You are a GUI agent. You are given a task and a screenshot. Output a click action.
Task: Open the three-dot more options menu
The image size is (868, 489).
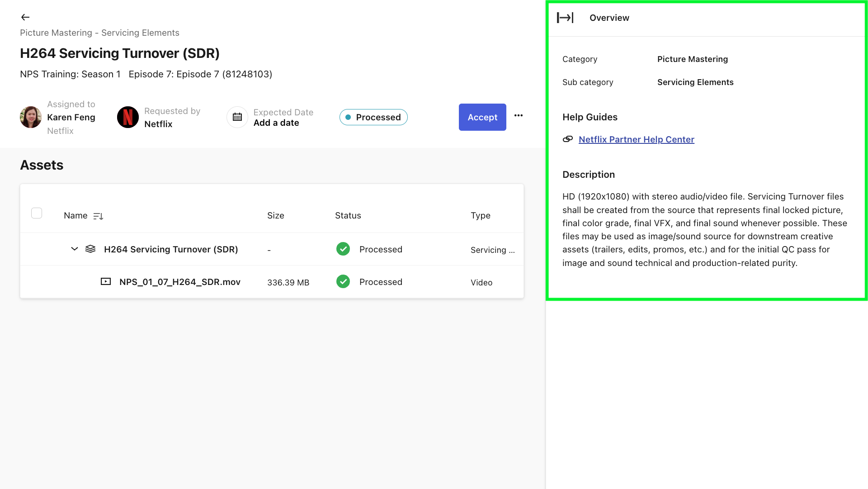(519, 115)
